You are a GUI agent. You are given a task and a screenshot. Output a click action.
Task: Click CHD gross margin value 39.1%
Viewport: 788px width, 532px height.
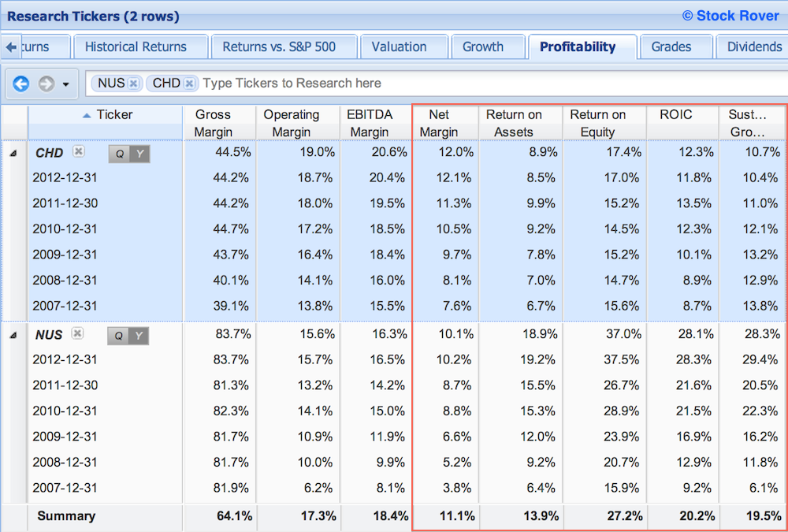click(231, 306)
